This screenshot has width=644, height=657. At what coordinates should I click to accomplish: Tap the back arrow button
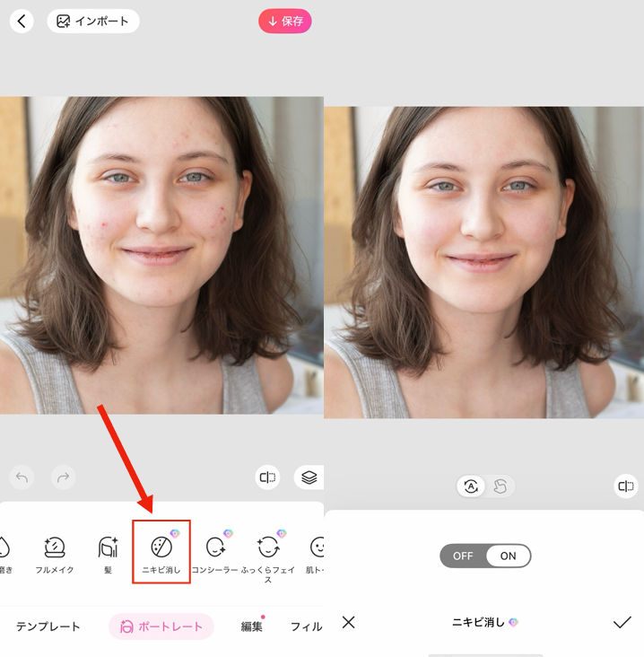[x=22, y=22]
